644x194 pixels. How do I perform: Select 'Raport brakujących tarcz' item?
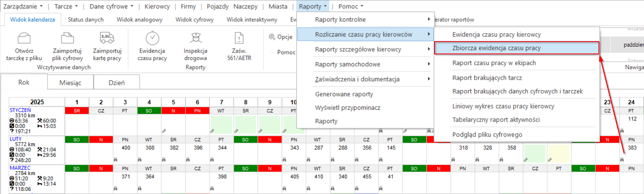click(x=517, y=78)
